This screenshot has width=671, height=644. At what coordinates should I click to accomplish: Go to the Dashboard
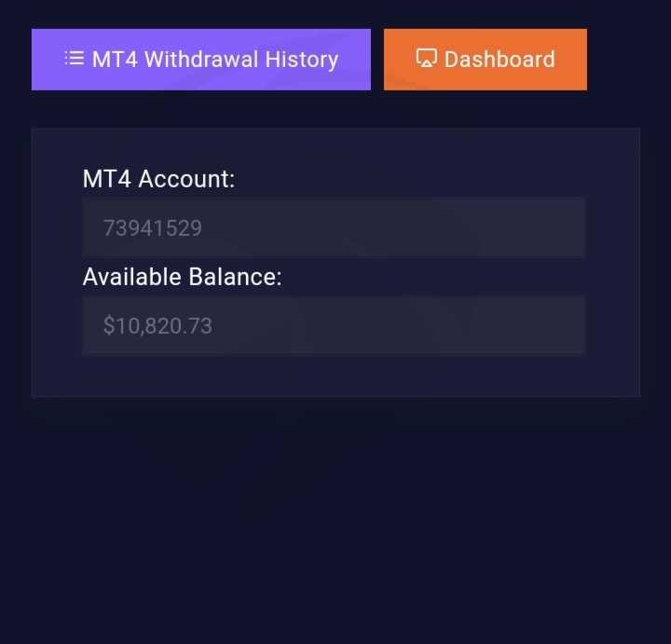[486, 60]
